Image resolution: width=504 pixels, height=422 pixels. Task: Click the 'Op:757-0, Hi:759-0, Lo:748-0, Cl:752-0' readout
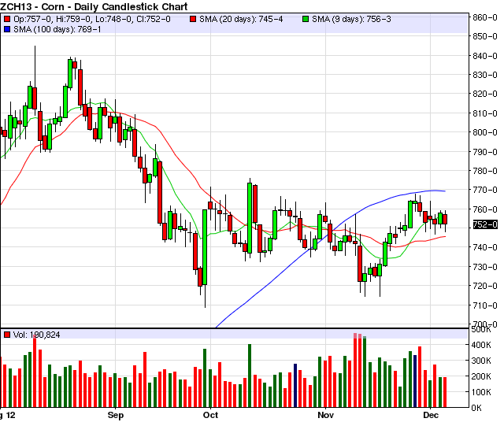92,19
